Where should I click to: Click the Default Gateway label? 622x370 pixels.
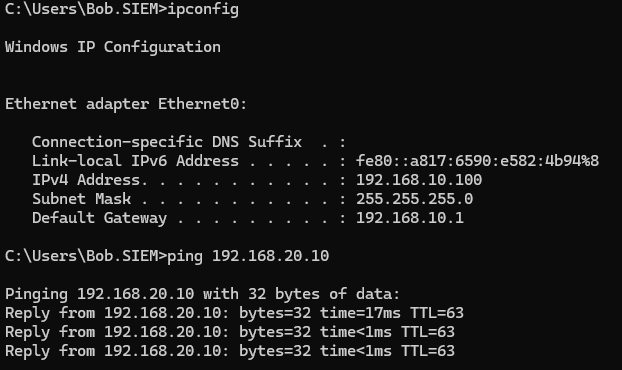100,218
